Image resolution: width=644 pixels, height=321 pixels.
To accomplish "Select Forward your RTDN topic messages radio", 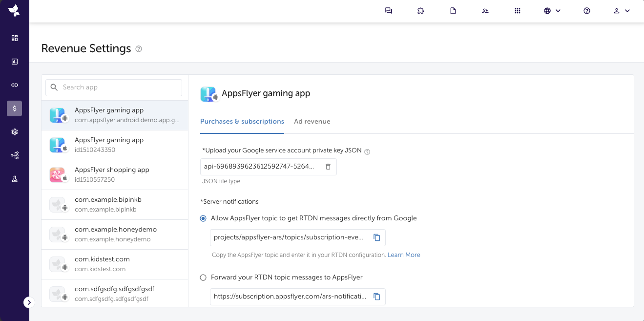I will pos(203,278).
